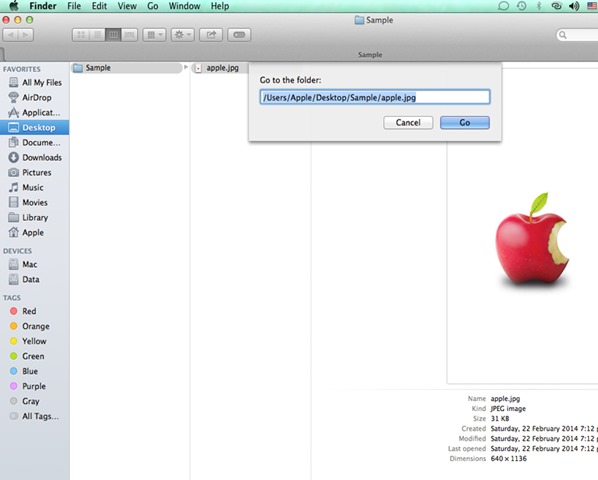
Task: Click the '640 × 1136' dimensions value
Action: pos(508,459)
